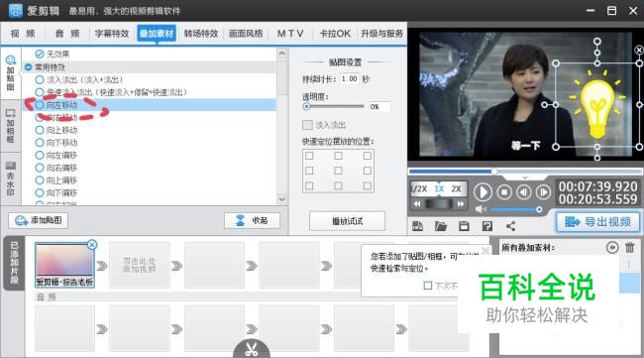
Task: Select 加相框 sidebar icon
Action: click(11, 126)
